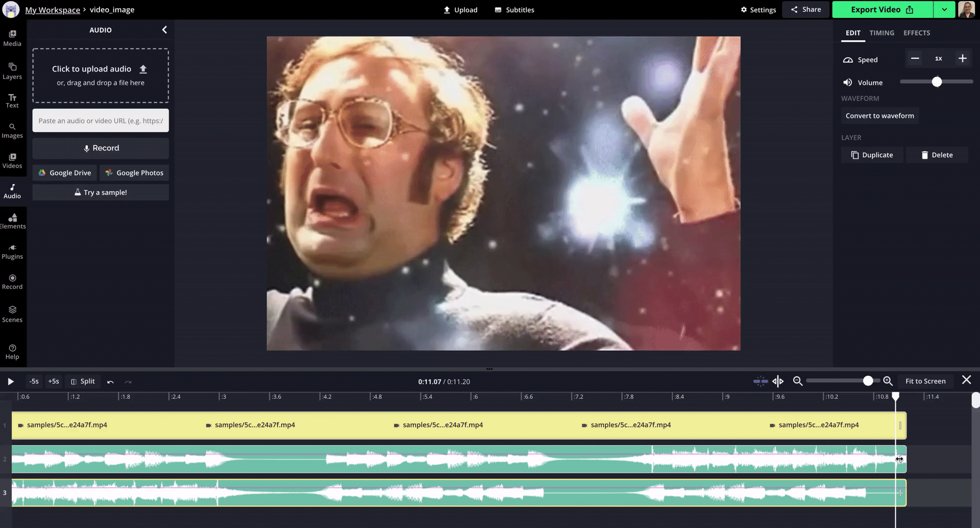The width and height of the screenshot is (980, 528).
Task: Import audio from Google Drive
Action: tap(65, 173)
